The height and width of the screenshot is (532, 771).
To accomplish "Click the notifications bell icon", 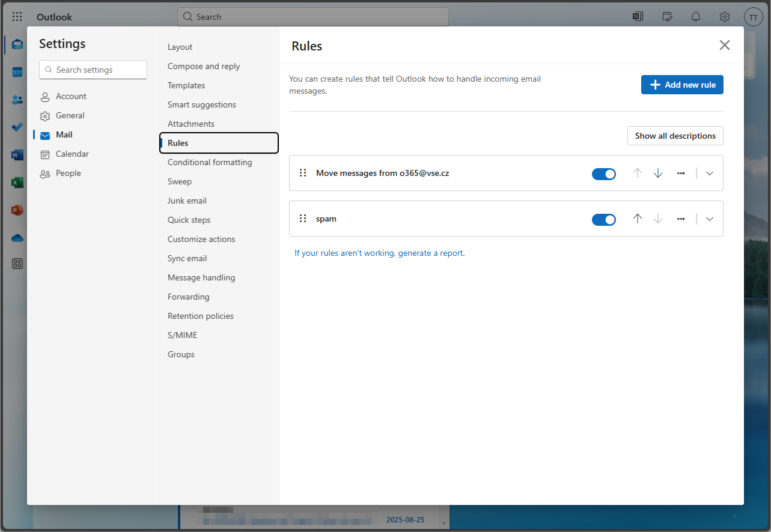I will (x=696, y=17).
